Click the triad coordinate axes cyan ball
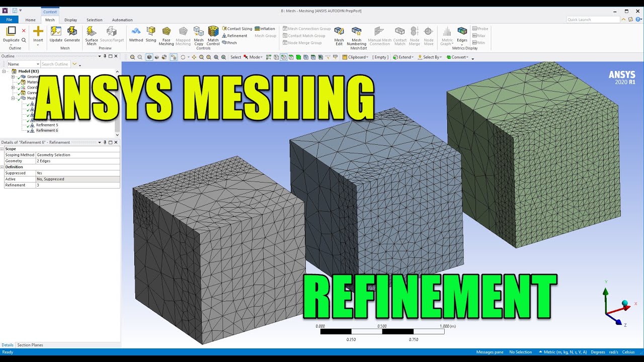Image resolution: width=644 pixels, height=362 pixels. coord(625,303)
